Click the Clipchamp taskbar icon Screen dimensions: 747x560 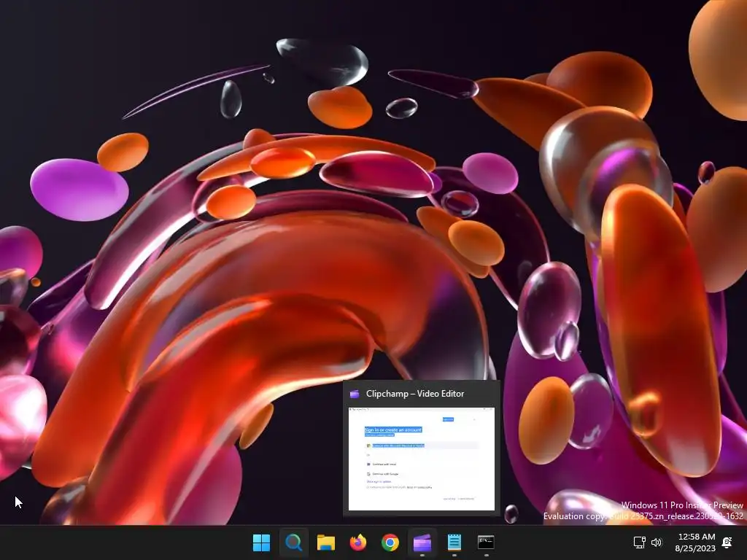422,542
